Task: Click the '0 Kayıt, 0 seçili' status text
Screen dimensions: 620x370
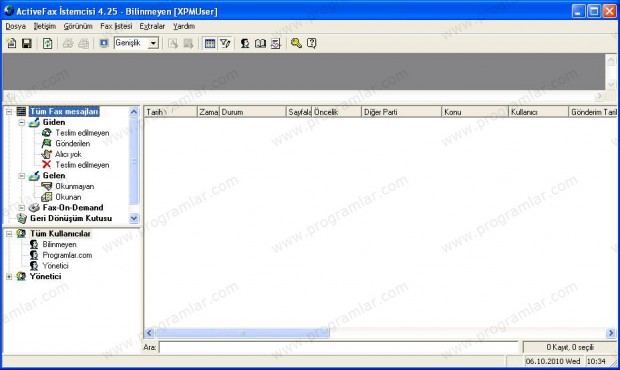Action: coord(570,347)
